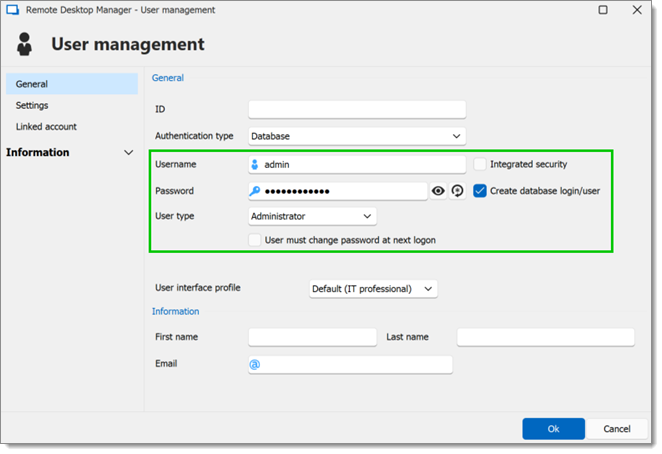
Task: Click the @ icon in Email field
Action: pyautogui.click(x=255, y=364)
